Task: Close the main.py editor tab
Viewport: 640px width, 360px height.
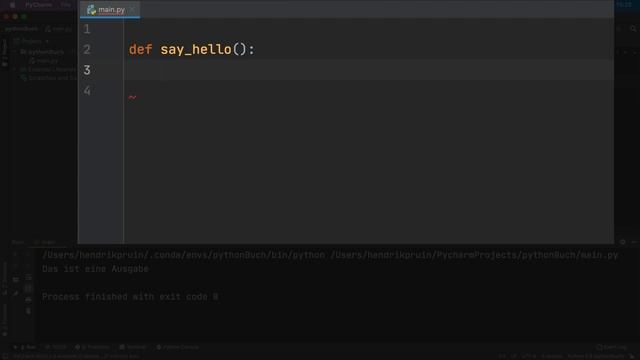Action: (132, 9)
